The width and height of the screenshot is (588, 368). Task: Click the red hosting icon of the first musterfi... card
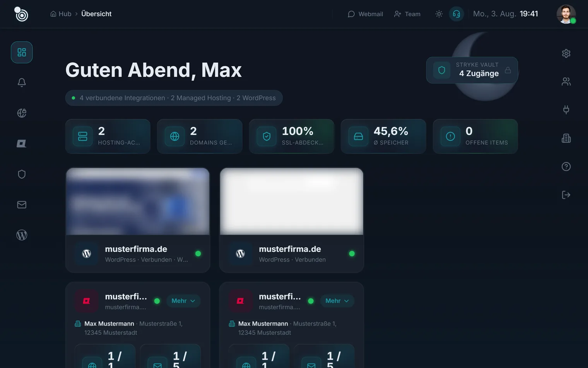pos(86,301)
